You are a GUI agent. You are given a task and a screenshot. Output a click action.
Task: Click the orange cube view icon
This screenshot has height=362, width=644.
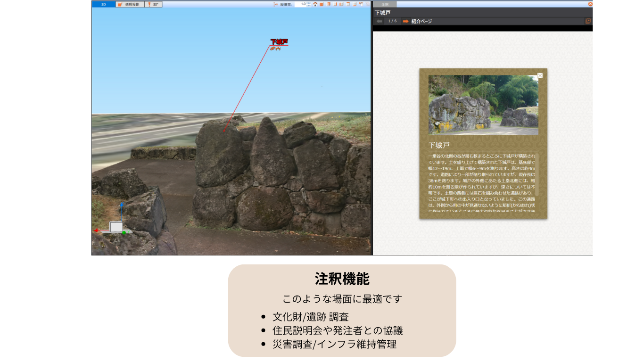click(x=322, y=4)
